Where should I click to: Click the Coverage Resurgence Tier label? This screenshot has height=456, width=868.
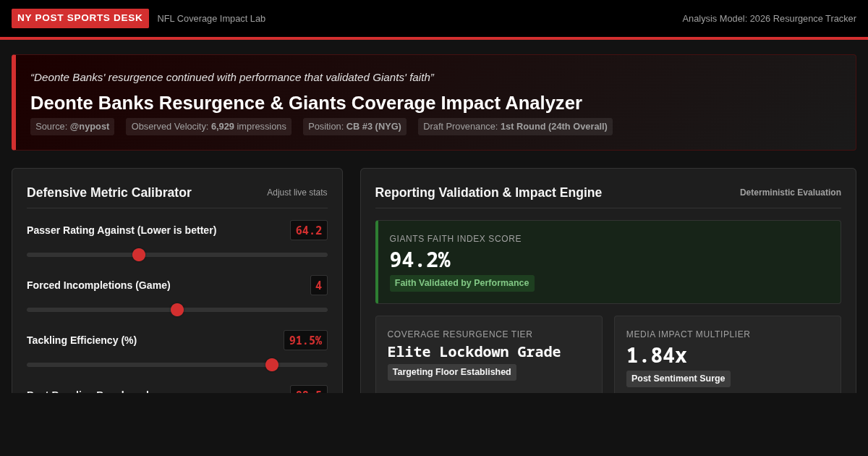pyautogui.click(x=460, y=334)
